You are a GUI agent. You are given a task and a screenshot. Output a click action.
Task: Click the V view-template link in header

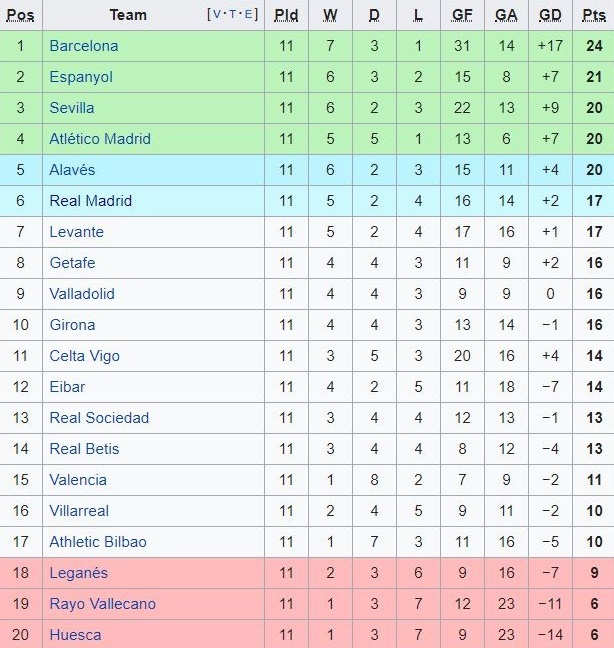click(x=216, y=15)
